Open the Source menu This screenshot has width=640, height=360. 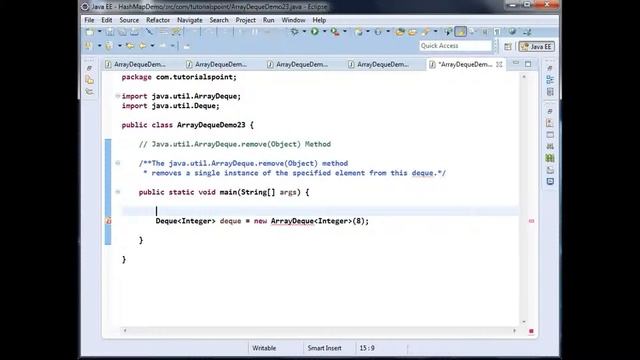[129, 20]
